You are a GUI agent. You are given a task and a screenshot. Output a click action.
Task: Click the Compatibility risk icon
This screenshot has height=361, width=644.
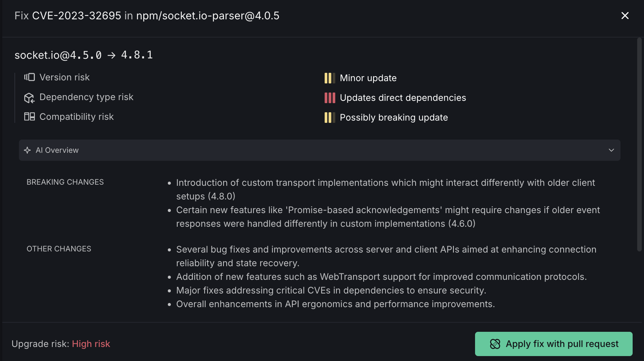[x=30, y=117]
